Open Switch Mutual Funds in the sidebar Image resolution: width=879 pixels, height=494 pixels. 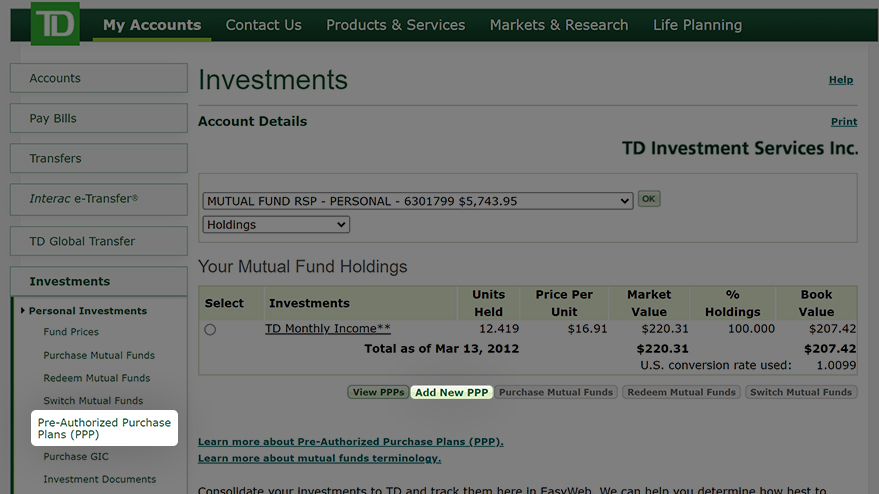pos(93,401)
